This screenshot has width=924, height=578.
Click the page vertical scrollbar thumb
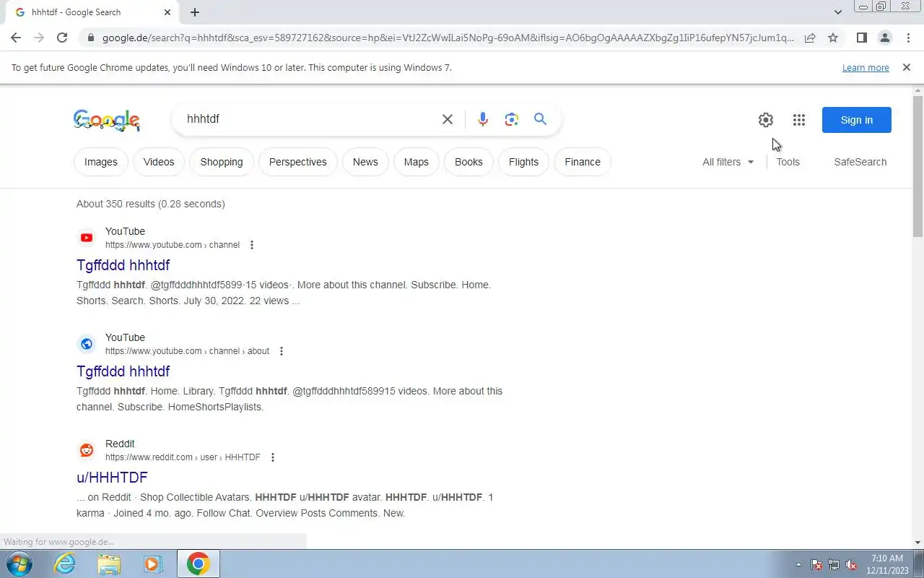[x=918, y=166]
